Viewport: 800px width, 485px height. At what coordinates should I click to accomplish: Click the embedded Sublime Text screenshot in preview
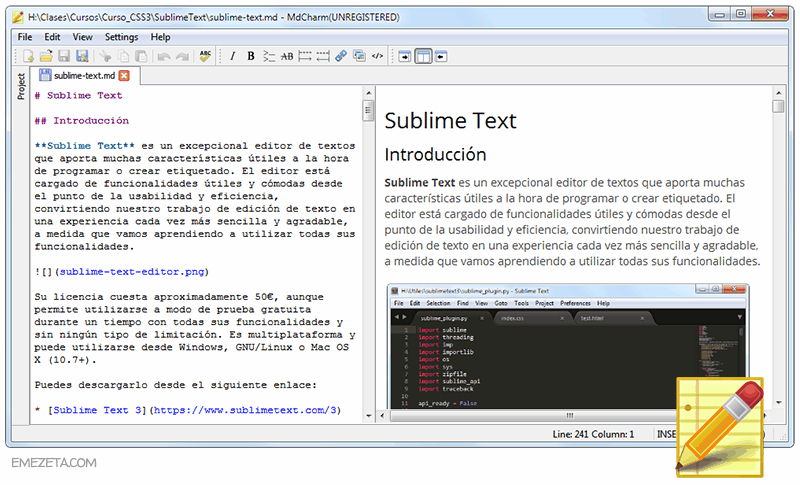point(568,347)
